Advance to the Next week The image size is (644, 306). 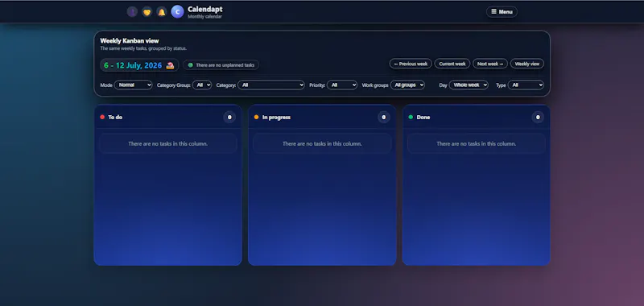pyautogui.click(x=490, y=64)
